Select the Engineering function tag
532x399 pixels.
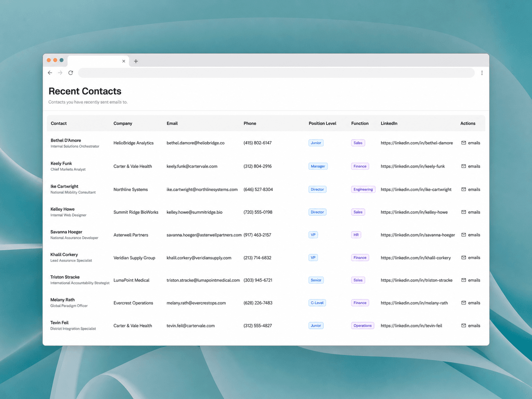pos(363,190)
